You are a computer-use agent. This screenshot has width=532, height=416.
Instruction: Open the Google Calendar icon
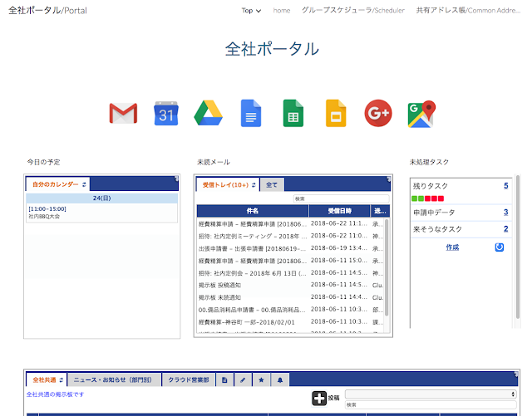pyautogui.click(x=166, y=114)
